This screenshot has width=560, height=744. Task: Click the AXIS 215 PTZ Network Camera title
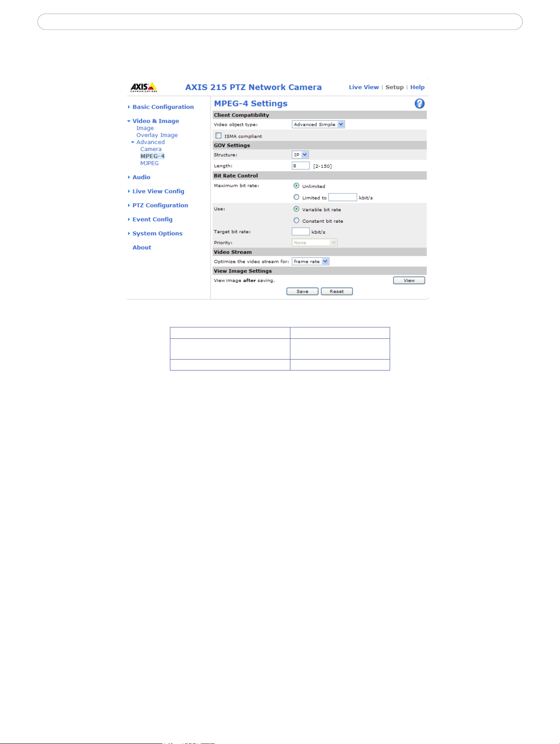[254, 87]
